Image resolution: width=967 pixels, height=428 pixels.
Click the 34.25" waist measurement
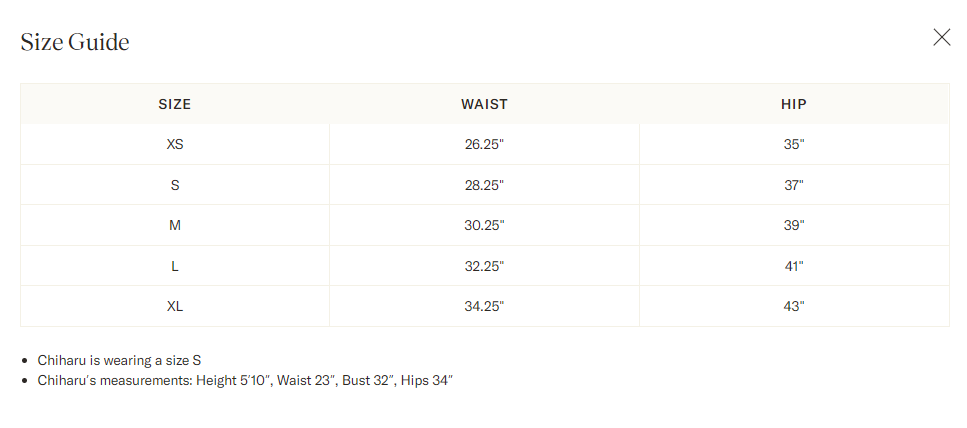pos(484,306)
